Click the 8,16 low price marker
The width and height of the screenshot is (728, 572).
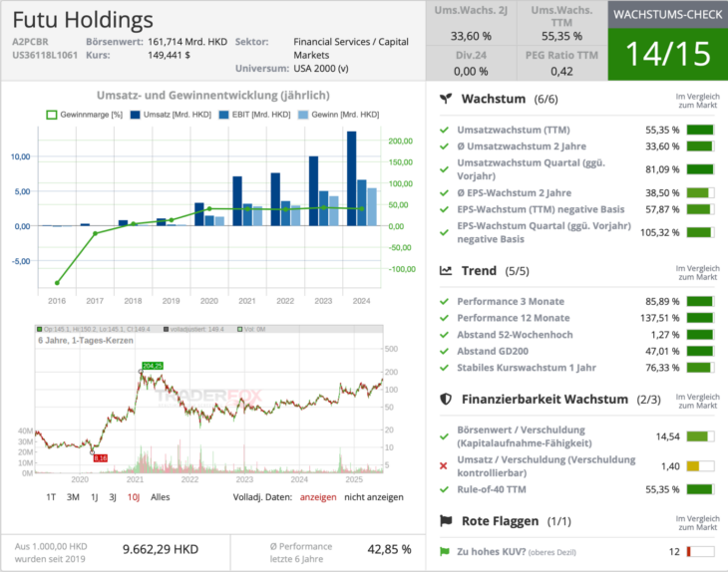(x=101, y=458)
